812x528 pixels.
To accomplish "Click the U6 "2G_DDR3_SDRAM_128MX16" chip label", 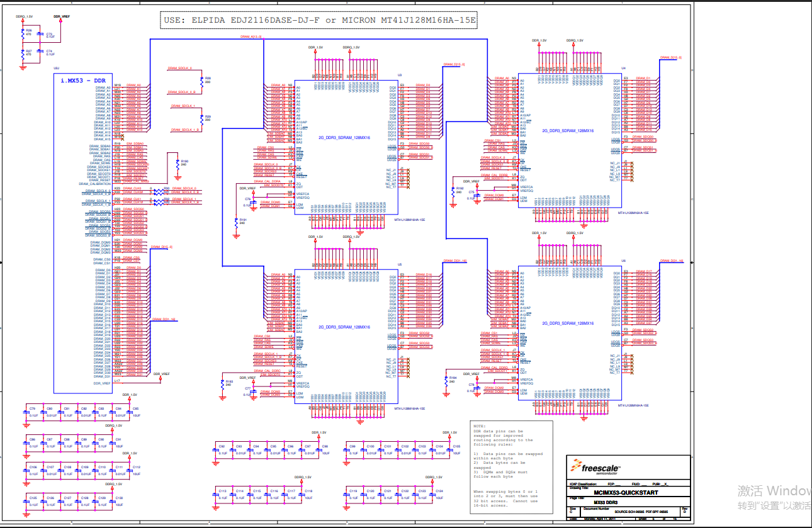I will [568, 323].
